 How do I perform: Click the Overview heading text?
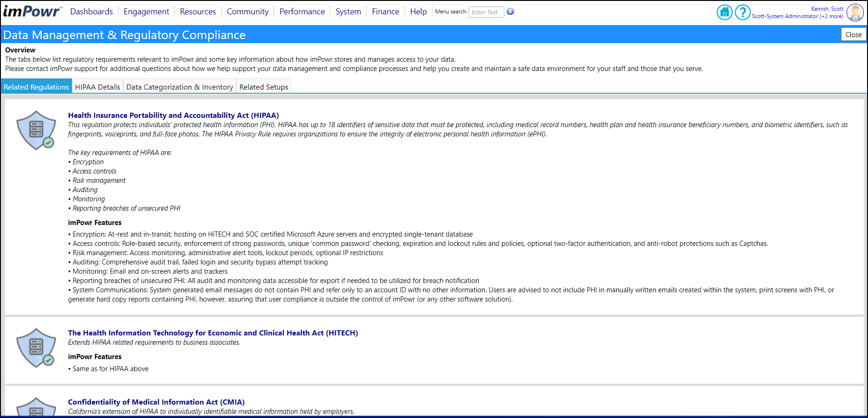point(20,50)
